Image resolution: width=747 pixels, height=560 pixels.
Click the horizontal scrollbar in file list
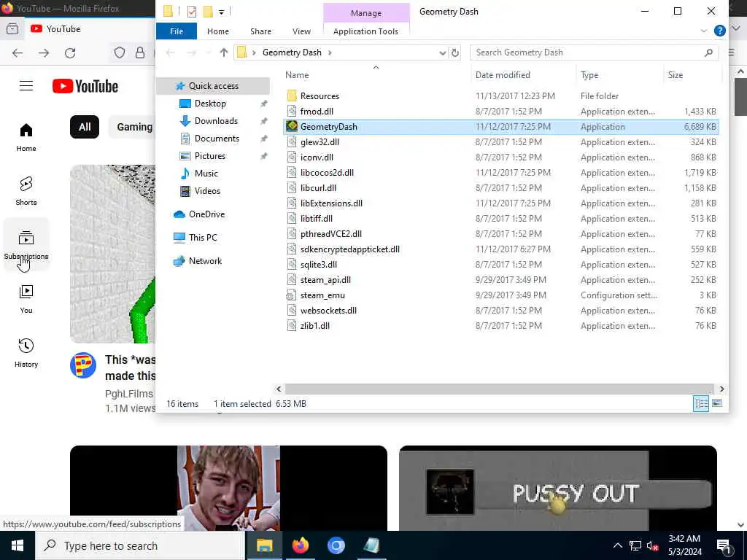pos(499,389)
